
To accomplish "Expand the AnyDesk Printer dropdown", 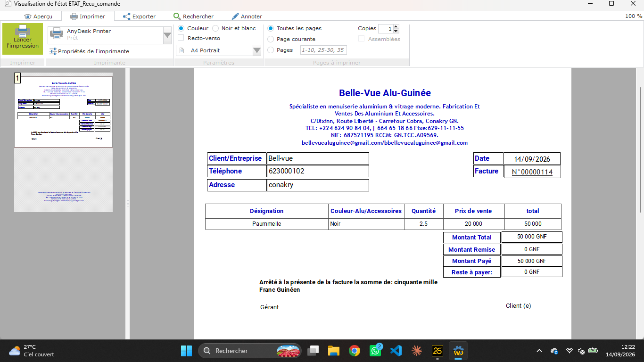I will (x=167, y=35).
